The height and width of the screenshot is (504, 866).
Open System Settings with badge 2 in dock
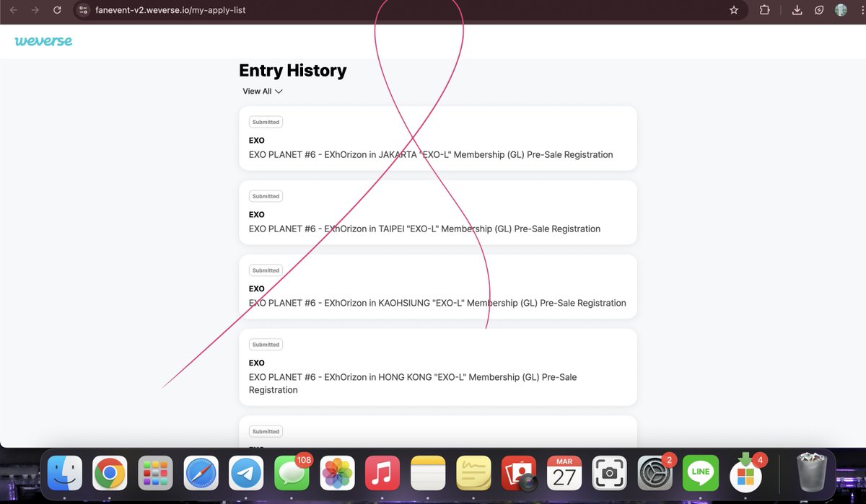click(655, 473)
